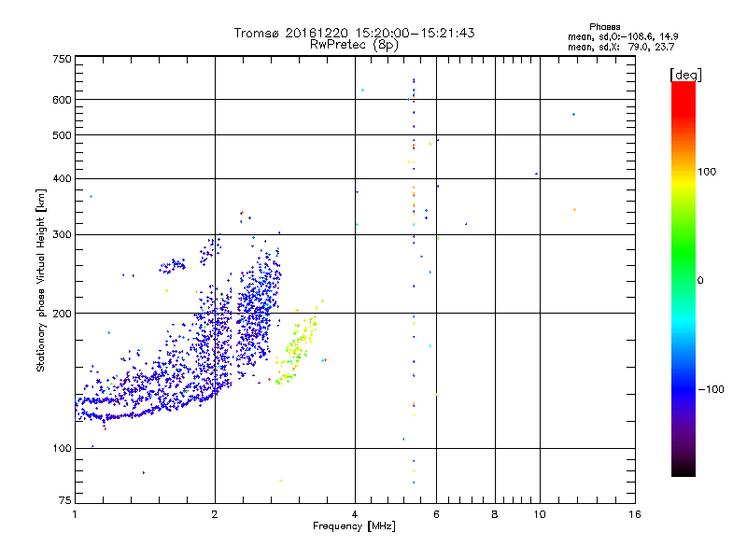Click the '[deg]' colorbar unit label
The width and height of the screenshot is (747, 560).
coord(685,75)
